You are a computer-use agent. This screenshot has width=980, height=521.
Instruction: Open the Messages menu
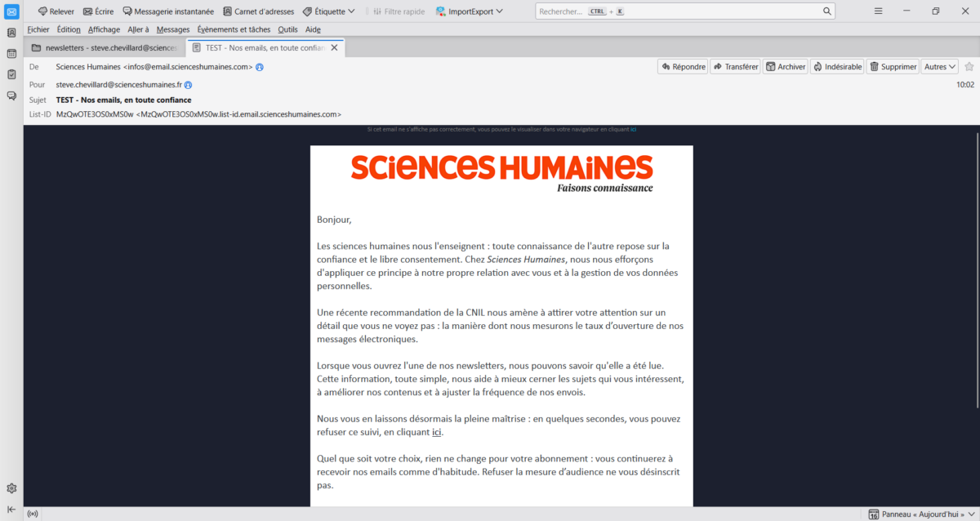(173, 29)
